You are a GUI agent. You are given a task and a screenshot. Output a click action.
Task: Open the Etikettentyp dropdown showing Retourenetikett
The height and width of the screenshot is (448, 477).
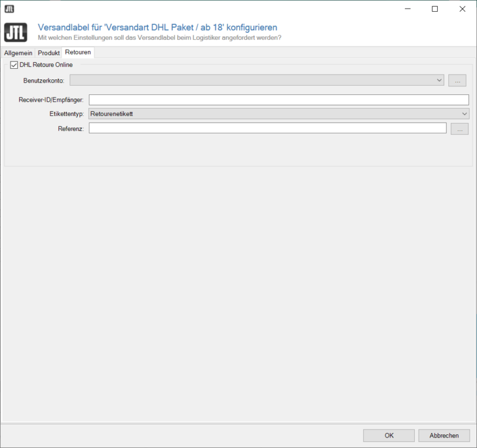(278, 114)
